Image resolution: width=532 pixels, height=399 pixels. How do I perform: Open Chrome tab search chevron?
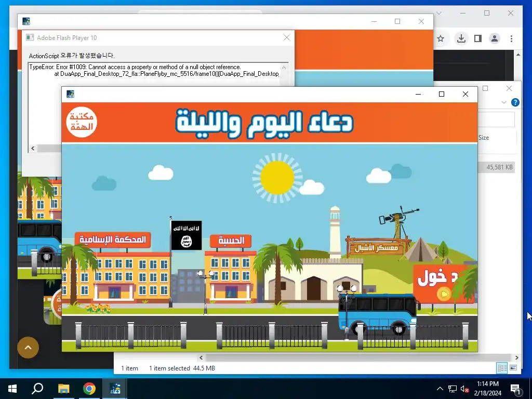point(438,13)
